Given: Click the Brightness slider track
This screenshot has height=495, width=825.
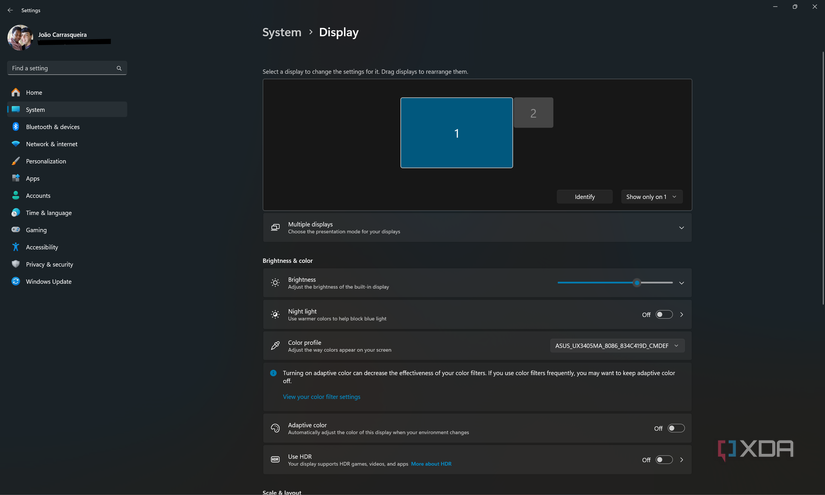Looking at the screenshot, I should 600,283.
